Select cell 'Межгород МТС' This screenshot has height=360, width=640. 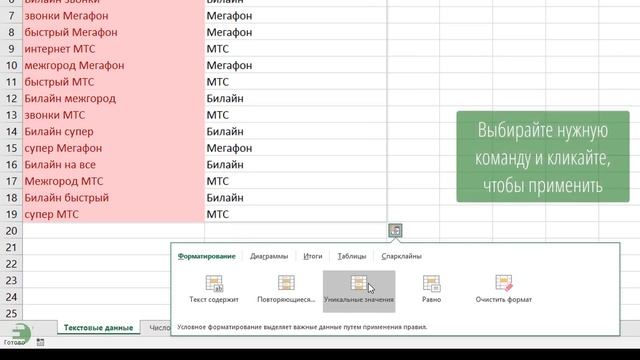[113, 181]
